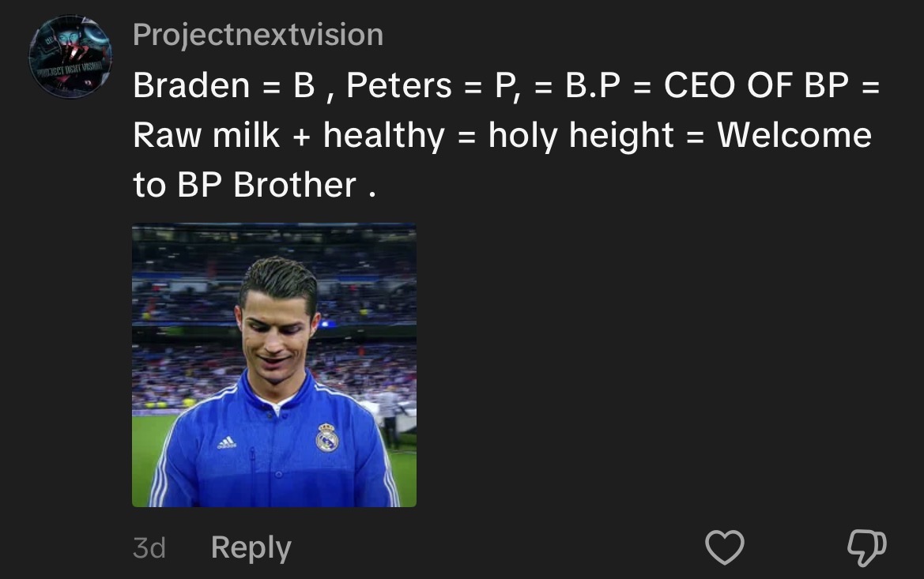Click the phrase "CEO OF BP"
Viewport: 924px width, 579px height.
756,85
